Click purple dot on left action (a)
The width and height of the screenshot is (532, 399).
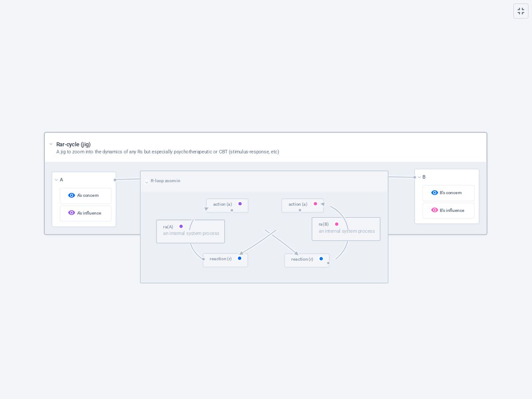tap(240, 204)
